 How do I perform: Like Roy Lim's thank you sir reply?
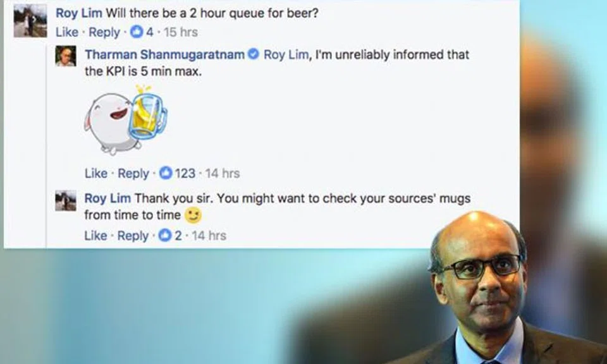click(x=95, y=236)
